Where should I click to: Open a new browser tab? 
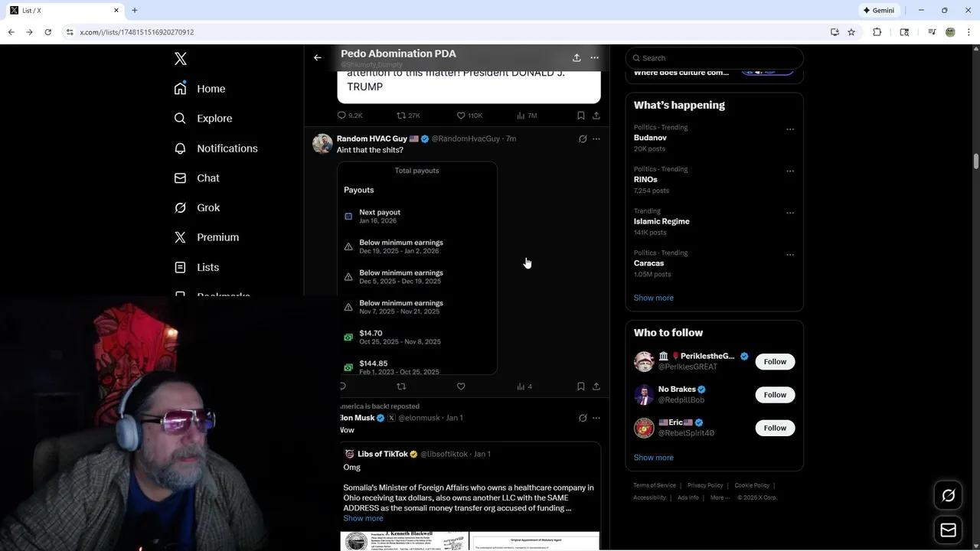(135, 10)
